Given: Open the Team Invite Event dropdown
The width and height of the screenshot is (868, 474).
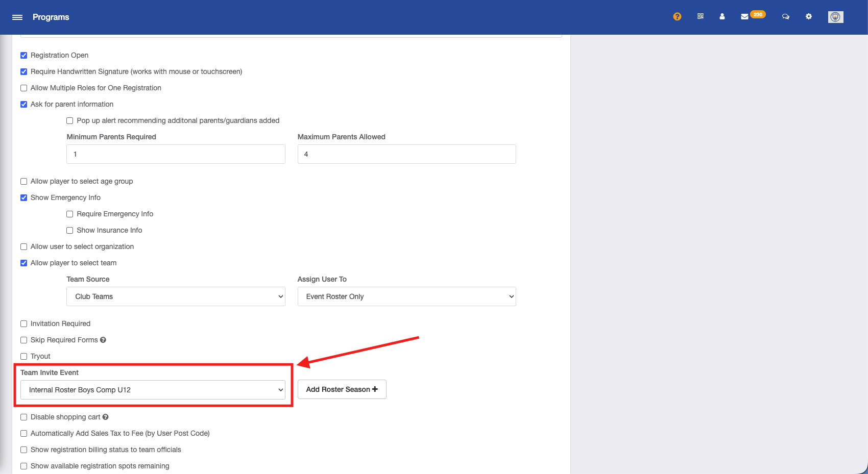Looking at the screenshot, I should tap(153, 390).
